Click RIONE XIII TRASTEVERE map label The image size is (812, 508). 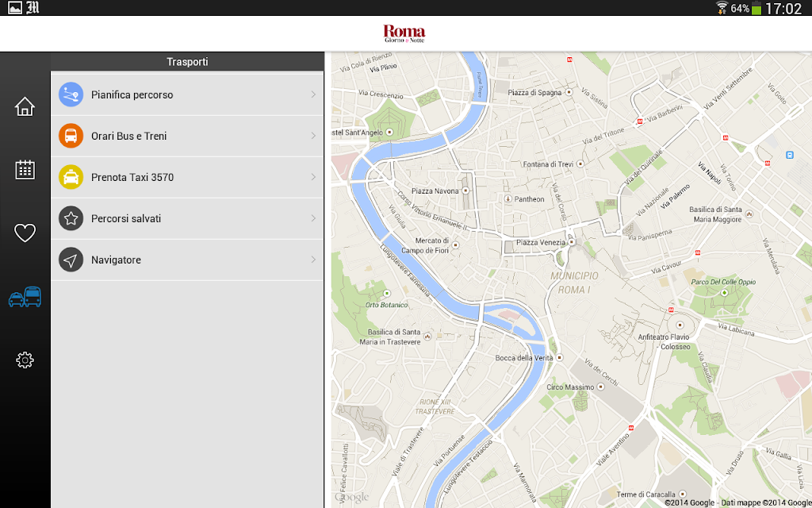(x=435, y=407)
